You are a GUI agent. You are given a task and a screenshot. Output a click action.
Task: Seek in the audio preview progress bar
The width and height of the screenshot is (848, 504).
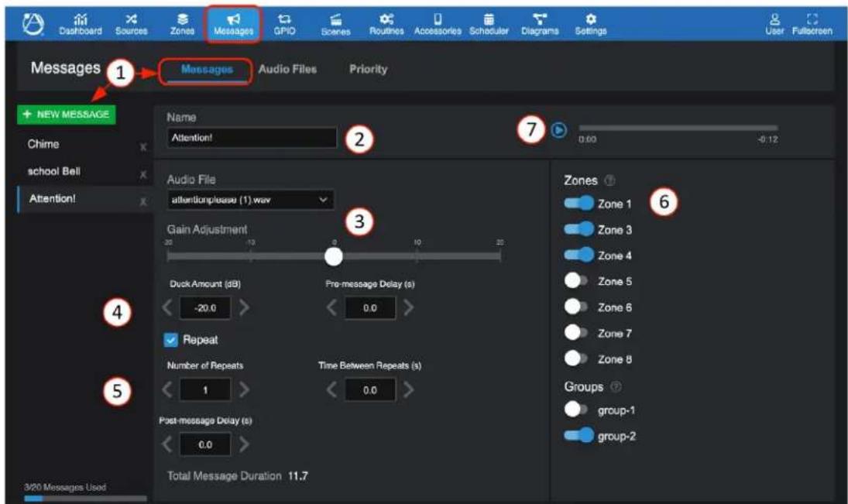pos(678,129)
